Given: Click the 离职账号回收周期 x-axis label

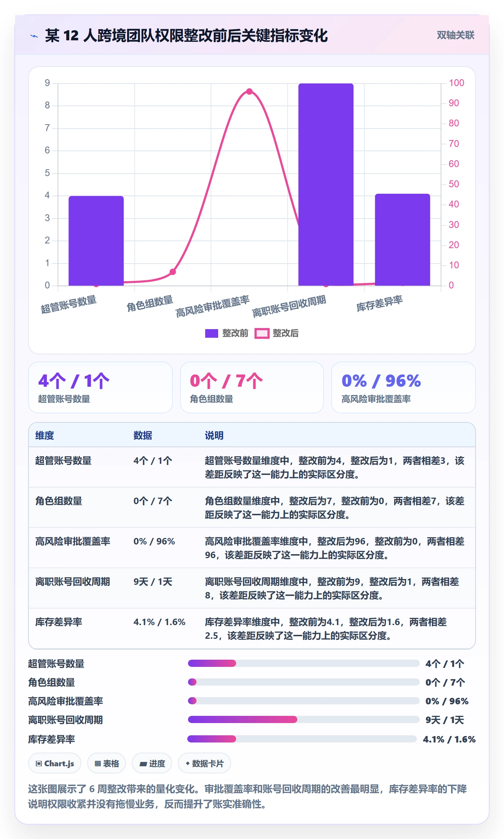Looking at the screenshot, I should 289,306.
